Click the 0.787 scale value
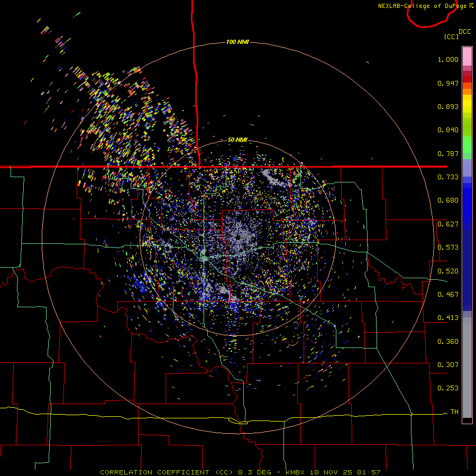Viewport: 476px width, 476px height. point(448,153)
